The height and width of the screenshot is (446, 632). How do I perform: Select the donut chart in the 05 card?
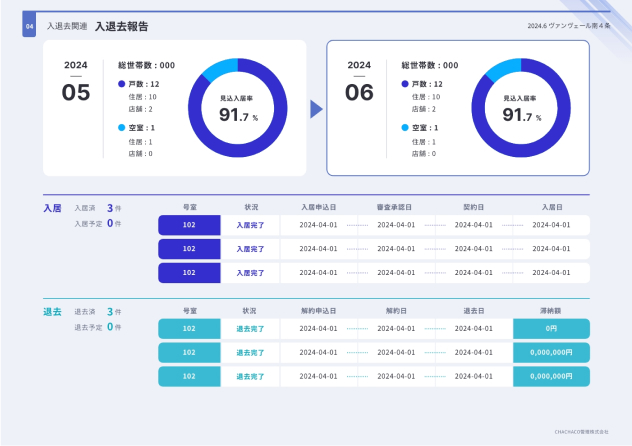(x=238, y=109)
